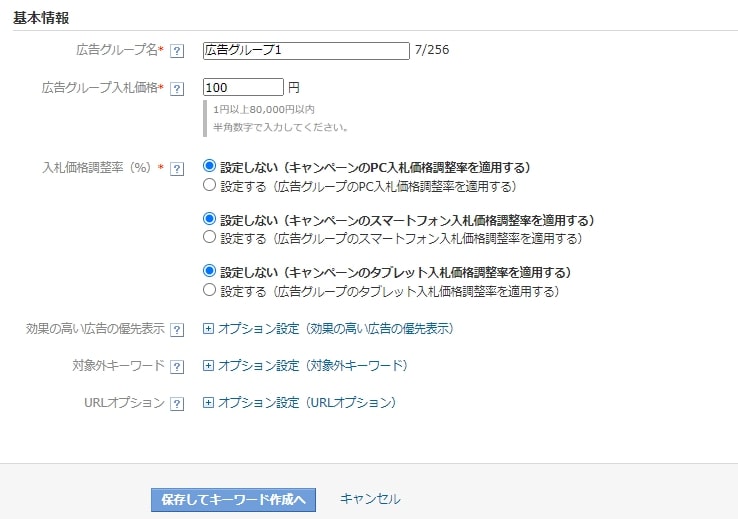
Task: Open help icon next to URLオプション
Action: [x=176, y=404]
